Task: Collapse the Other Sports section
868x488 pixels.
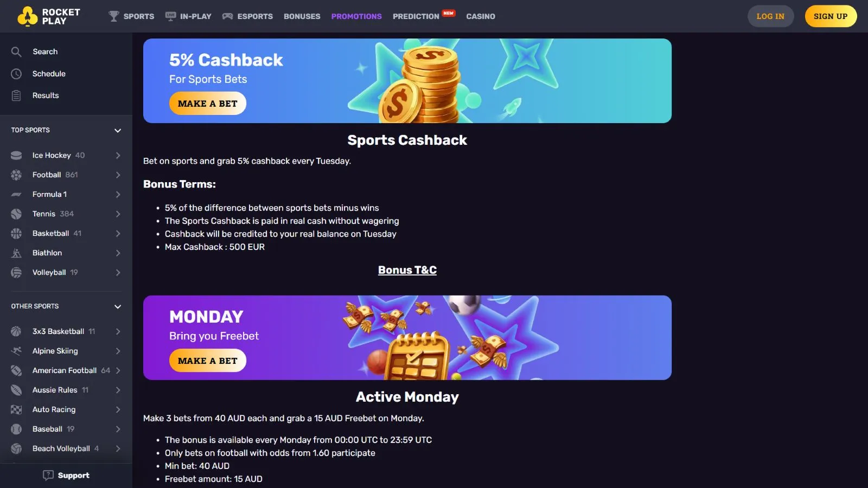Action: pyautogui.click(x=118, y=307)
